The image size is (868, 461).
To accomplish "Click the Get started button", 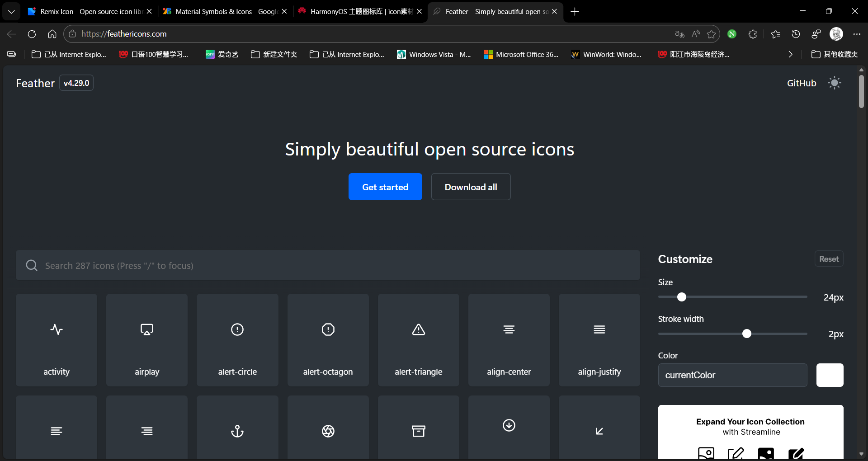I will [385, 187].
